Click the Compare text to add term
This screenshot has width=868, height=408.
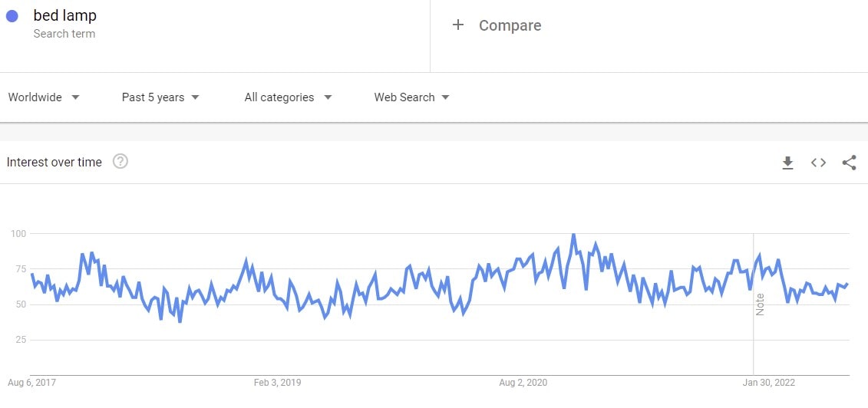510,25
